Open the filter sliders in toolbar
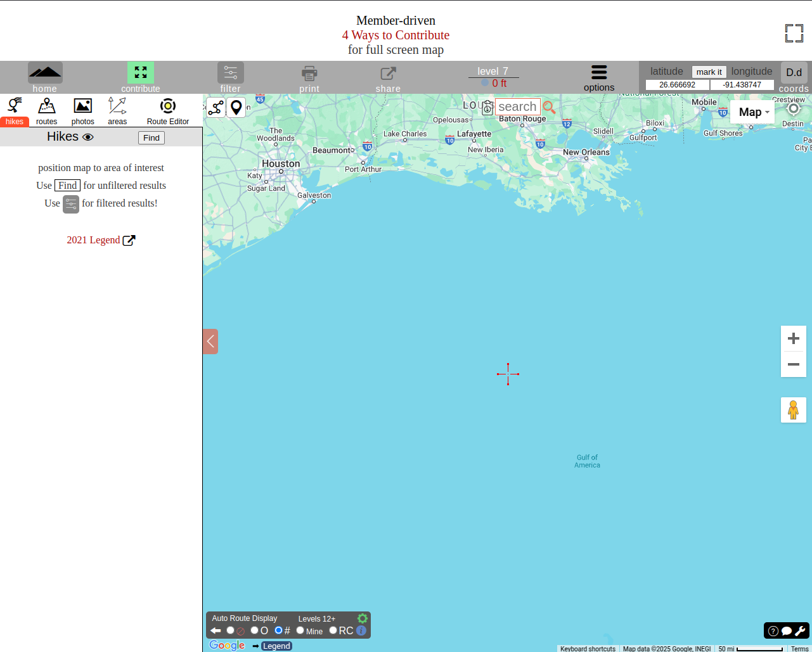This screenshot has width=812, height=652. (x=230, y=72)
